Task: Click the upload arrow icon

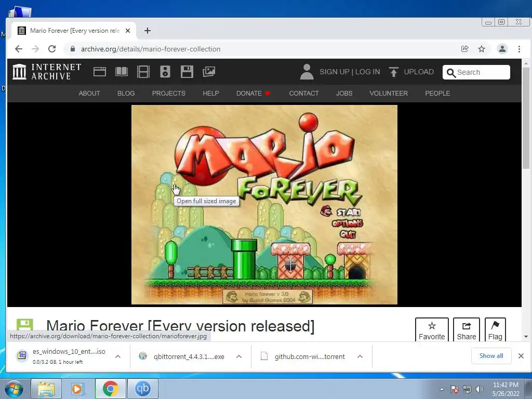Action: [x=394, y=72]
